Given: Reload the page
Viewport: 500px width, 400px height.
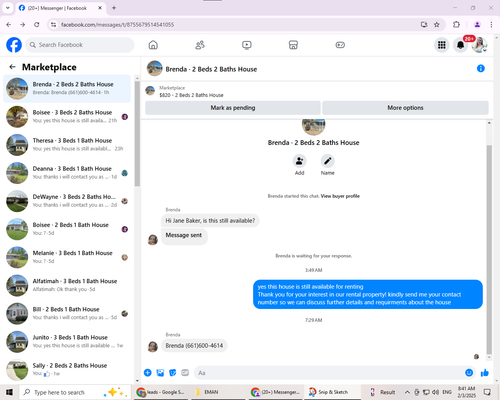Looking at the screenshot, I should [x=37, y=25].
